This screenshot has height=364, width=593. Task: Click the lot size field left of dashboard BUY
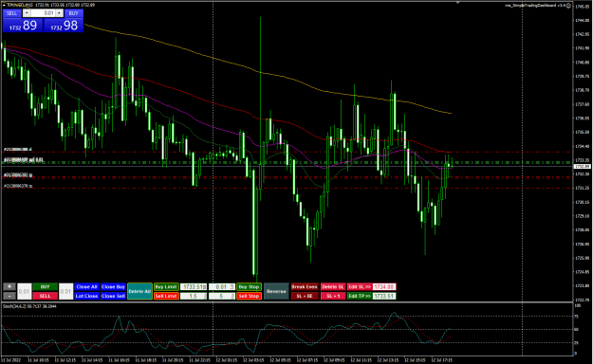[25, 291]
